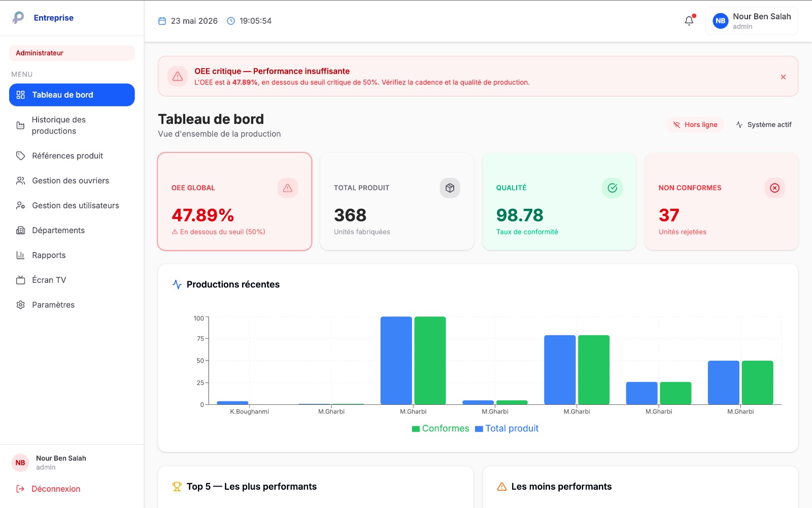Open the Paramètres page
Image resolution: width=812 pixels, height=508 pixels.
pos(72,305)
